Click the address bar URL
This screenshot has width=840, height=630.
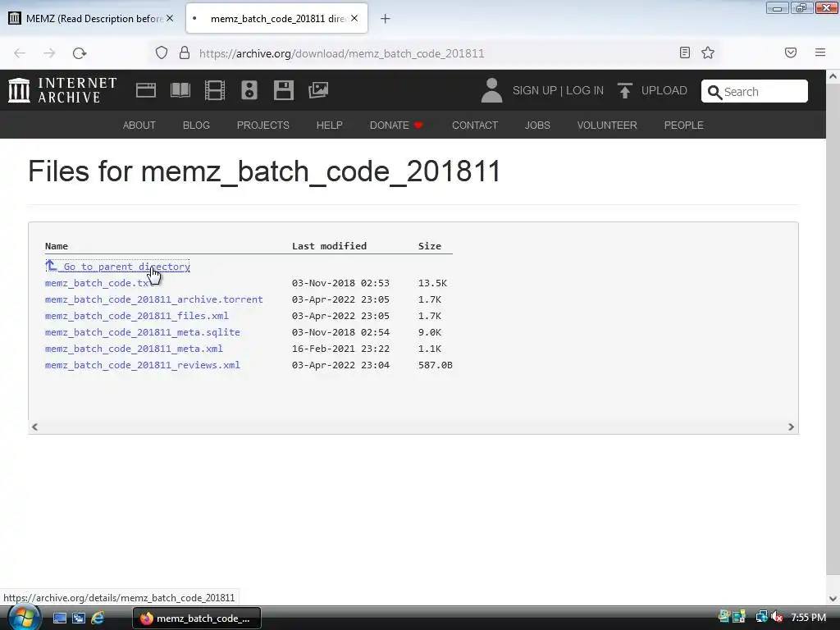coord(342,53)
